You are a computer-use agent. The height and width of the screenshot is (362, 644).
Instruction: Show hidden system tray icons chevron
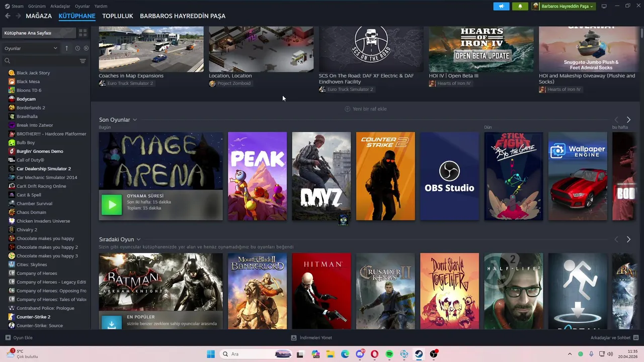(570, 354)
